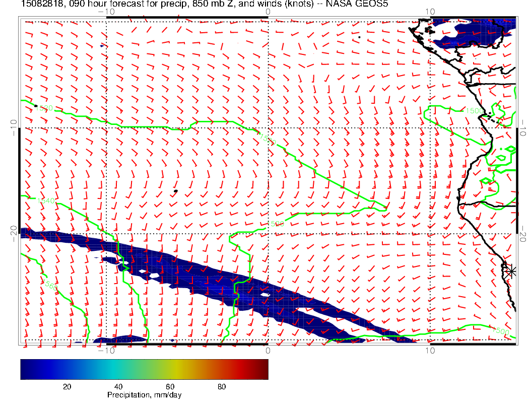This screenshot has width=532, height=411.
Task: Click the asterisk marker on the coastline
Action: pyautogui.click(x=511, y=271)
